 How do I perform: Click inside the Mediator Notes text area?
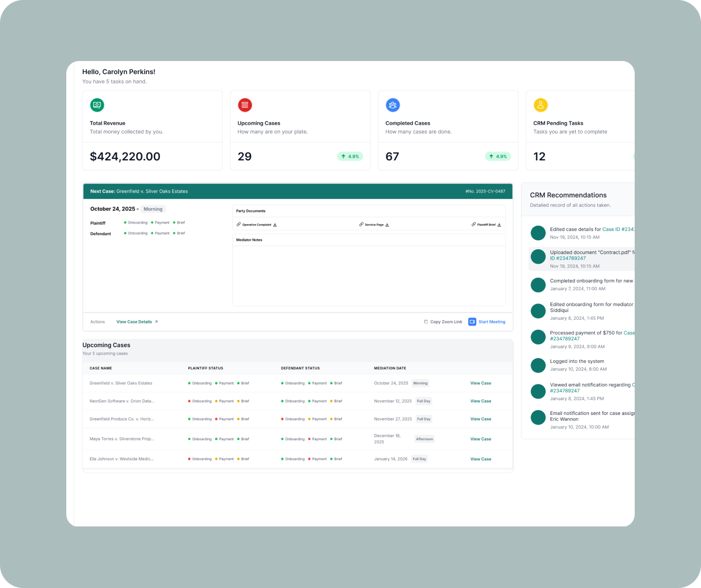coord(368,276)
